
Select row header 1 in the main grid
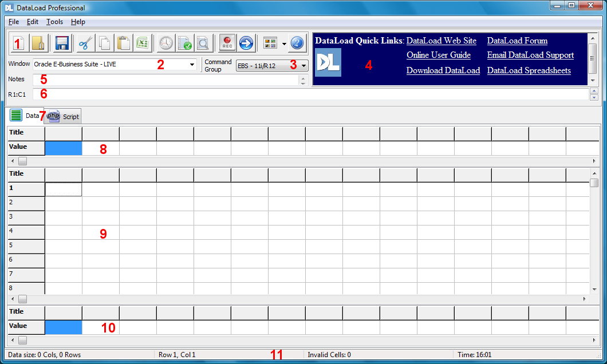[26, 189]
